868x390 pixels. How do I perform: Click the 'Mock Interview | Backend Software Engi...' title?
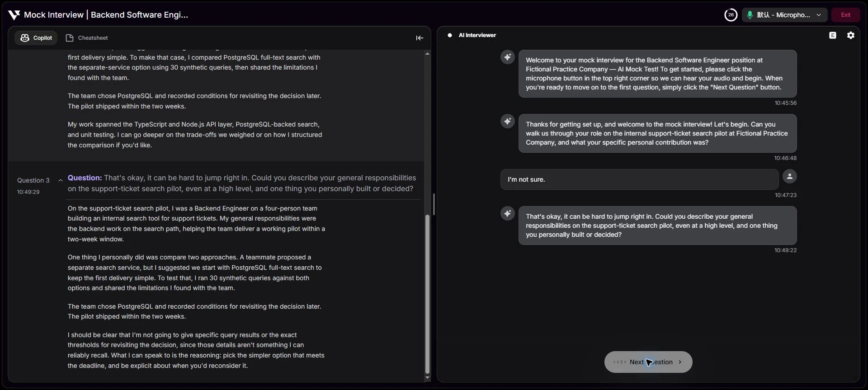pos(106,15)
